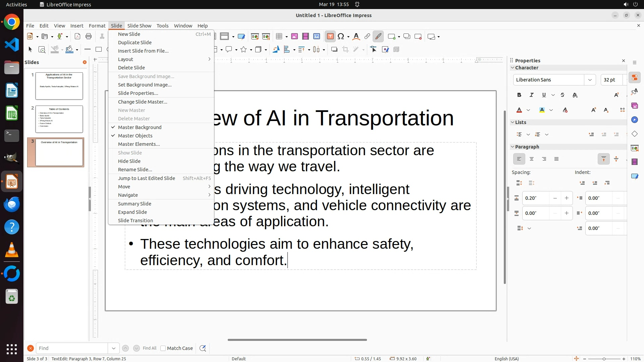
Task: Collapse the Paragraph section
Action: (x=513, y=147)
